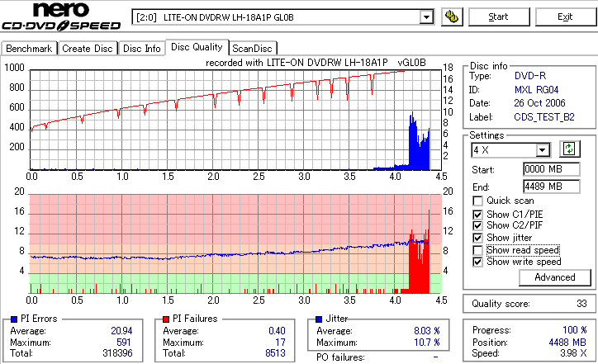This screenshot has height=364, width=598.
Task: Open the Create Disc tab
Action: [x=88, y=49]
